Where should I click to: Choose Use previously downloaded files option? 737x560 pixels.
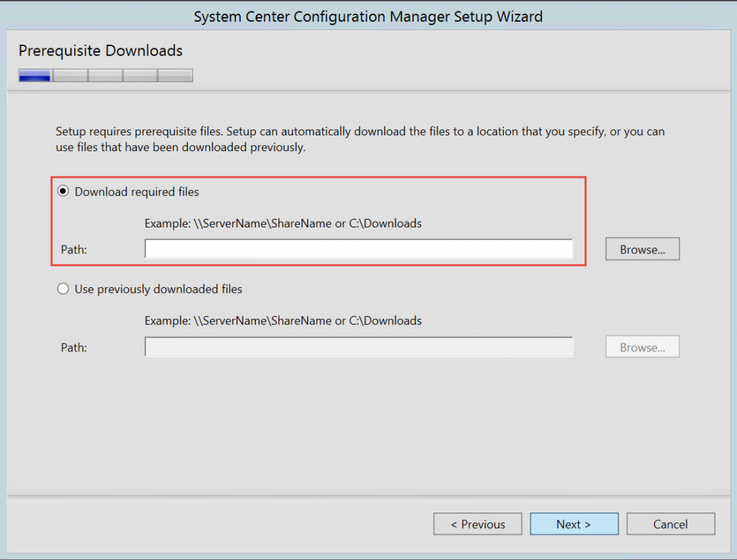(63, 289)
